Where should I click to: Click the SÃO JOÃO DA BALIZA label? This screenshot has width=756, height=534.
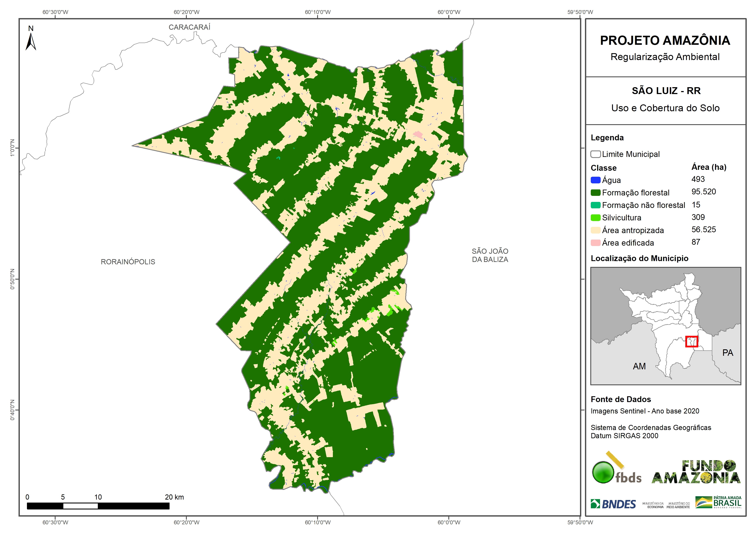[x=490, y=255]
